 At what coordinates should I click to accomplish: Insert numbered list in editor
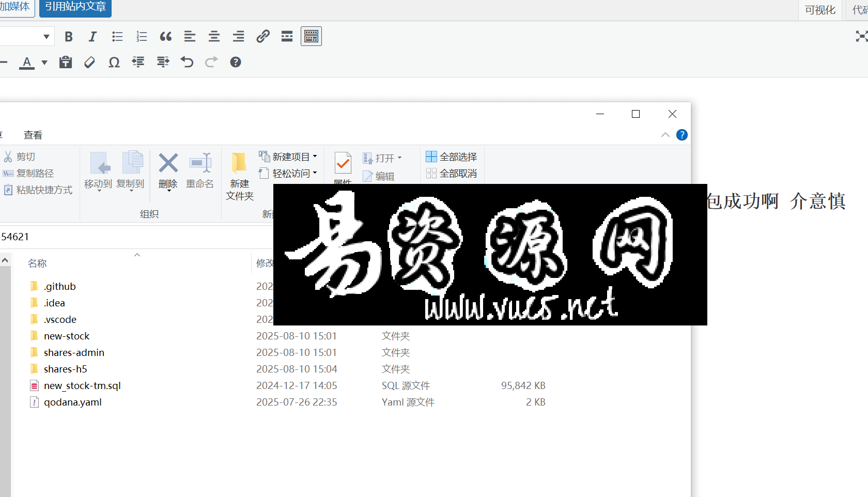[x=142, y=37]
